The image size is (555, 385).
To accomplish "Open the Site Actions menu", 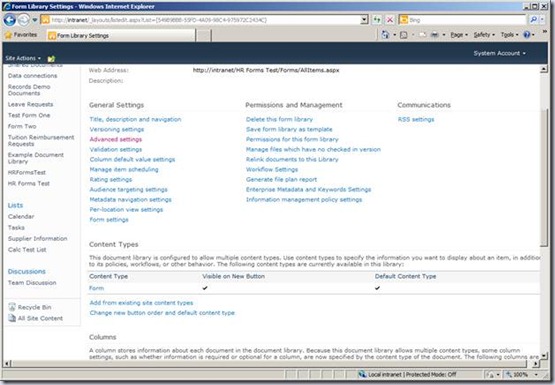I will (23, 58).
